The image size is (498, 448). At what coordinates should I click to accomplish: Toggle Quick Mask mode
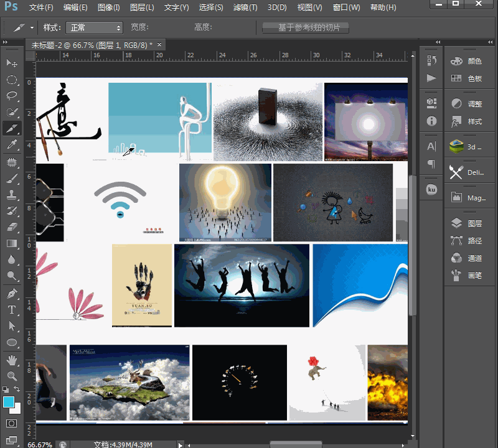pos(11,423)
